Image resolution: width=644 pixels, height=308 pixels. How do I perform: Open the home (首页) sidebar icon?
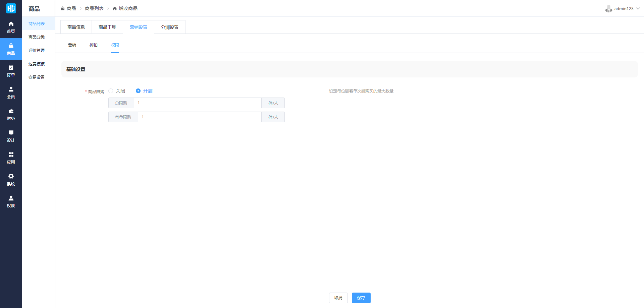tap(11, 27)
